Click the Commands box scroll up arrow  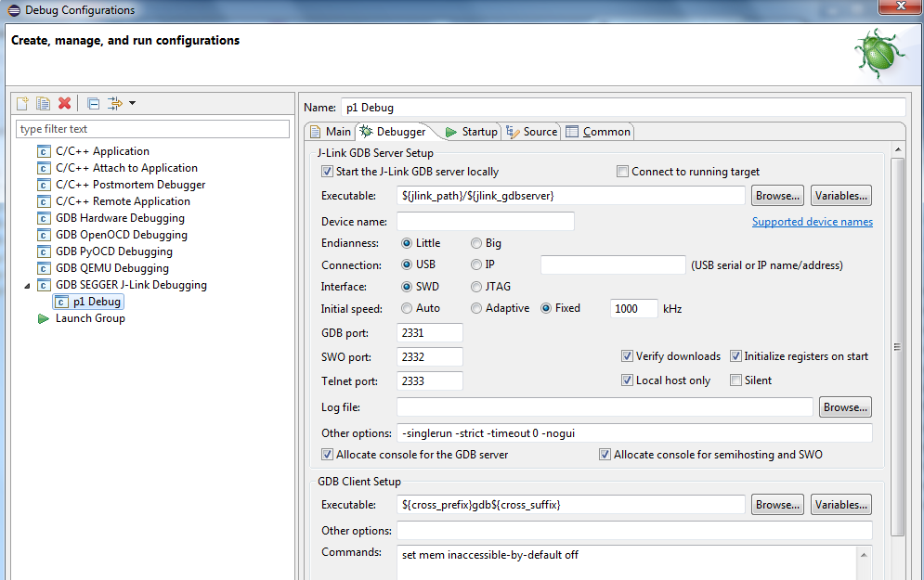[x=864, y=555]
